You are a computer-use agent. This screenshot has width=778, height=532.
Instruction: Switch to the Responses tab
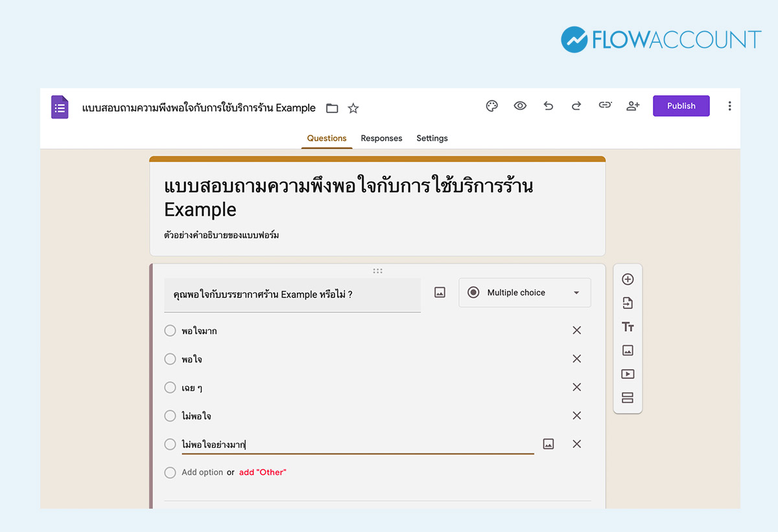click(x=381, y=138)
